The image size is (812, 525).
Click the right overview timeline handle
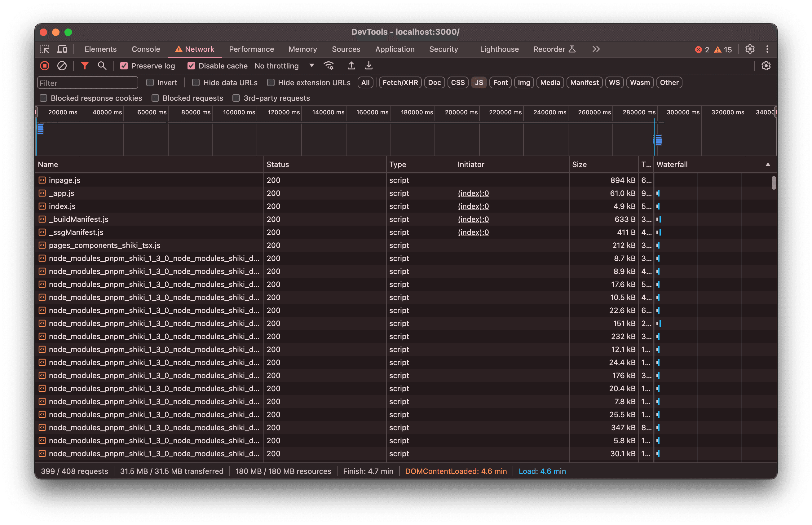coord(775,112)
